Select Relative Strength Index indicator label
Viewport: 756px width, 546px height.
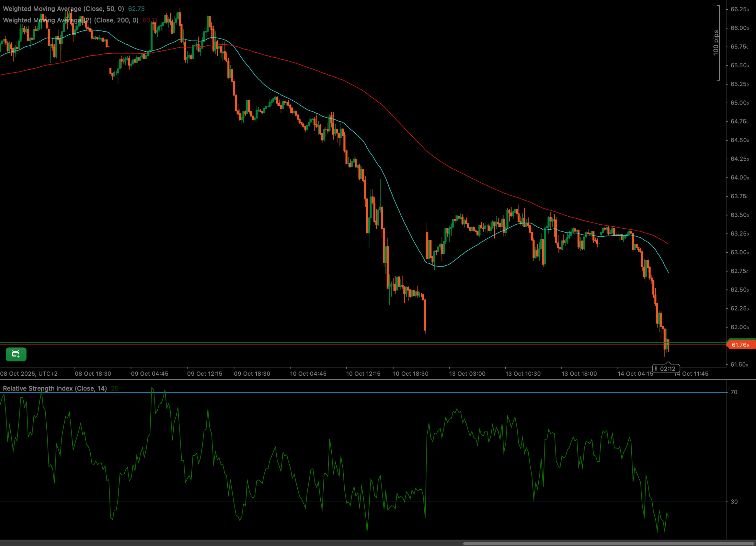(55, 388)
